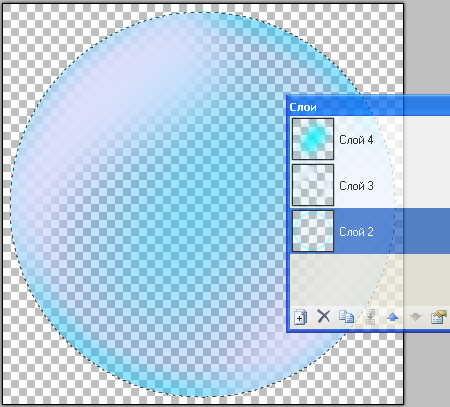The image size is (450, 407).
Task: Click the Слои panel title bar
Action: [x=369, y=107]
